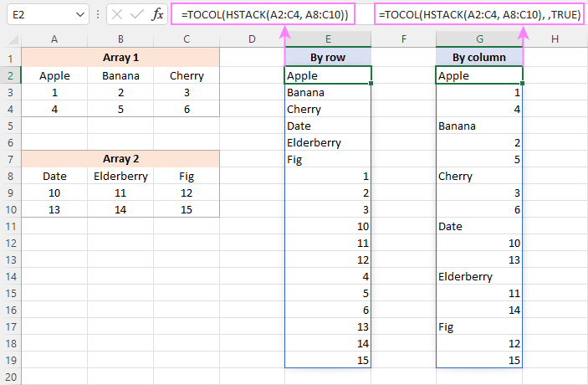Click Cherry in the By row column

click(328, 109)
